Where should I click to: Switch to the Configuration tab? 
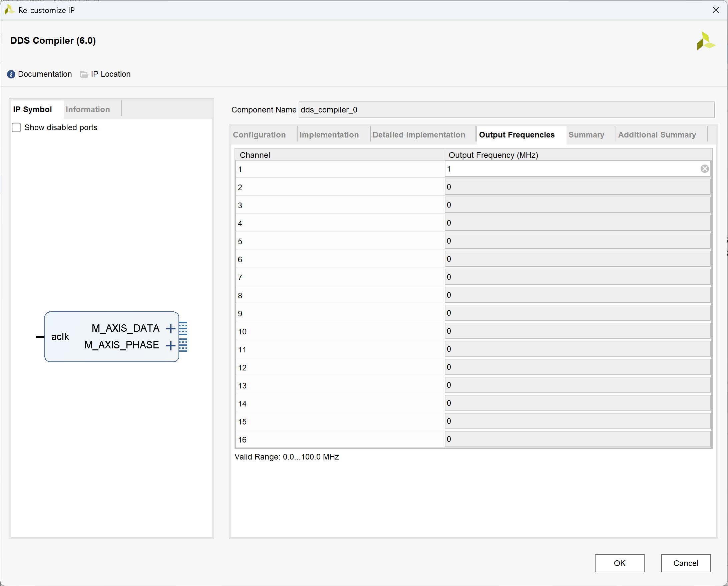[259, 135]
